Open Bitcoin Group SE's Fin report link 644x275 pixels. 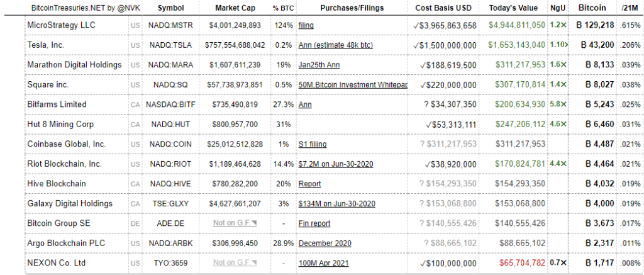coord(314,223)
